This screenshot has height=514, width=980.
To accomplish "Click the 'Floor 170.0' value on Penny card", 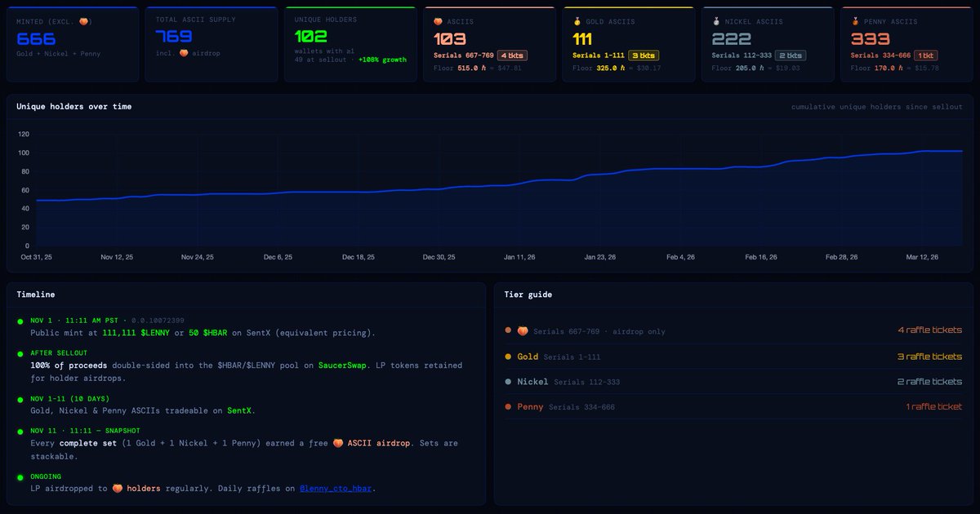I will pos(878,69).
